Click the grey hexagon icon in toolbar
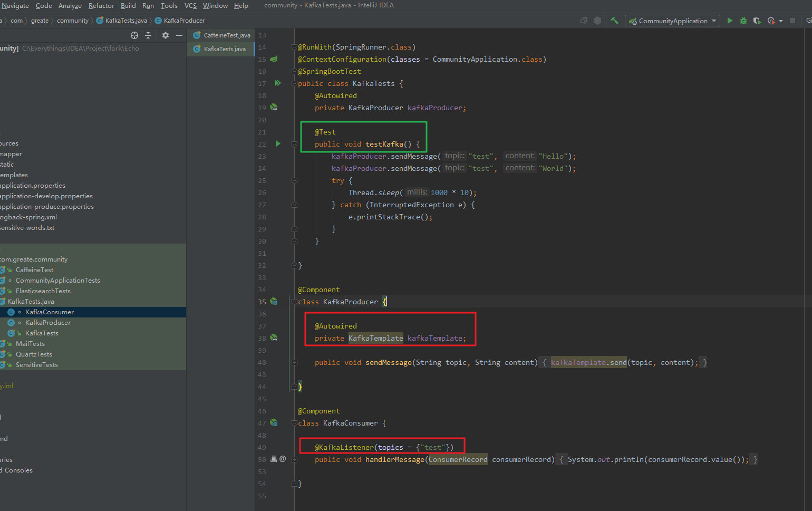Image resolution: width=812 pixels, height=511 pixels. [597, 21]
